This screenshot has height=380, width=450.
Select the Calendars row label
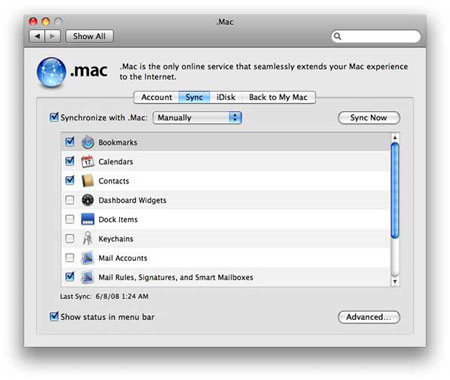pyautogui.click(x=116, y=162)
